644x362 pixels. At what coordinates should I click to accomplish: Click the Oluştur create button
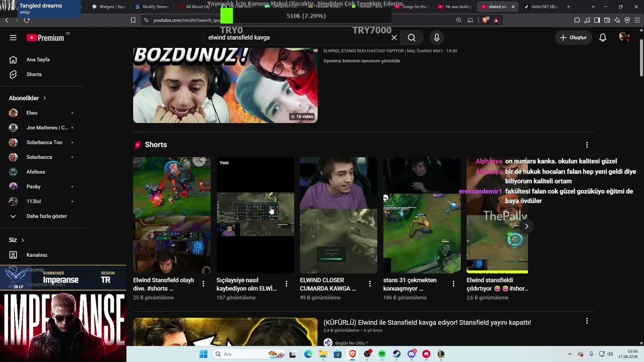574,38
